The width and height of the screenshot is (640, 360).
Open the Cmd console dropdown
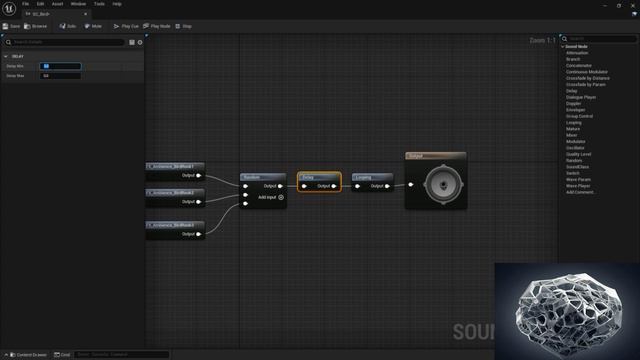(x=62, y=355)
